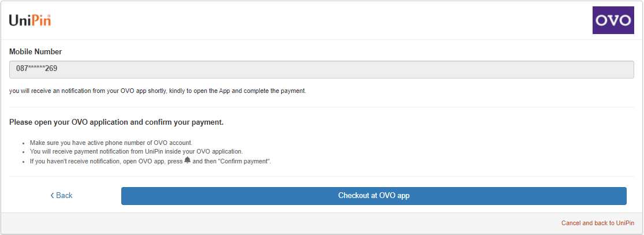The width and height of the screenshot is (644, 235).
Task: Click the 'You will receive payment notification' bullet
Action: click(136, 152)
